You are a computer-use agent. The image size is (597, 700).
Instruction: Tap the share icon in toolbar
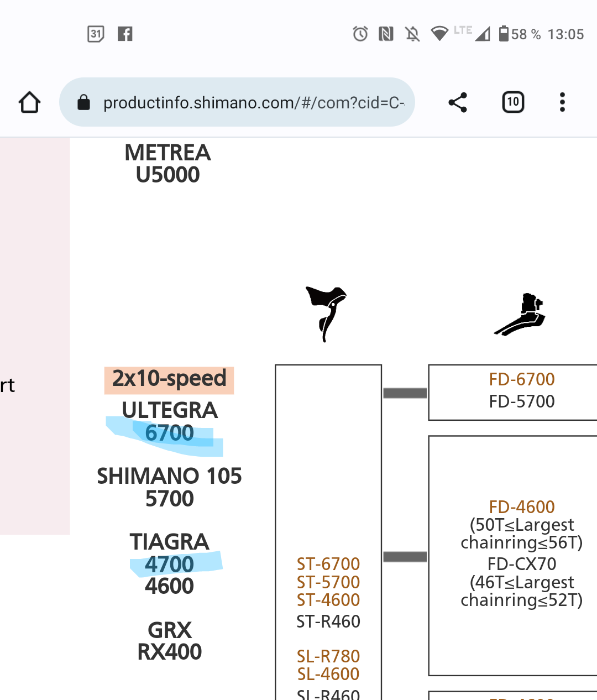tap(458, 102)
